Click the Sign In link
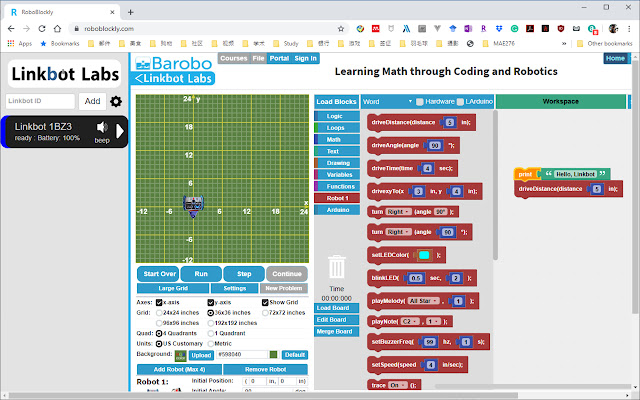This screenshot has height=400, width=640. point(305,58)
